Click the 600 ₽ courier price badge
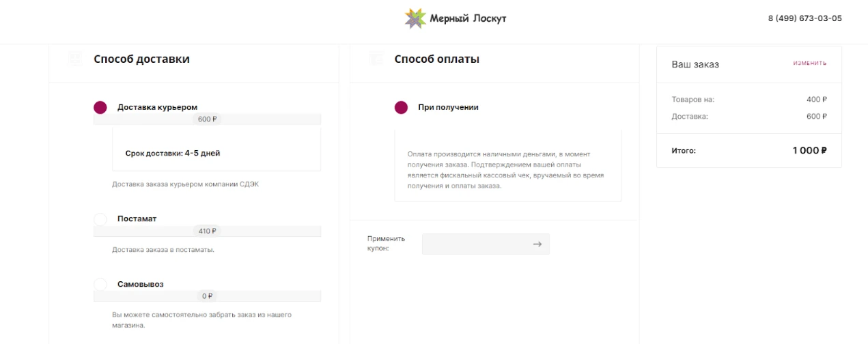Viewport: 868px width, 344px height. coord(208,119)
